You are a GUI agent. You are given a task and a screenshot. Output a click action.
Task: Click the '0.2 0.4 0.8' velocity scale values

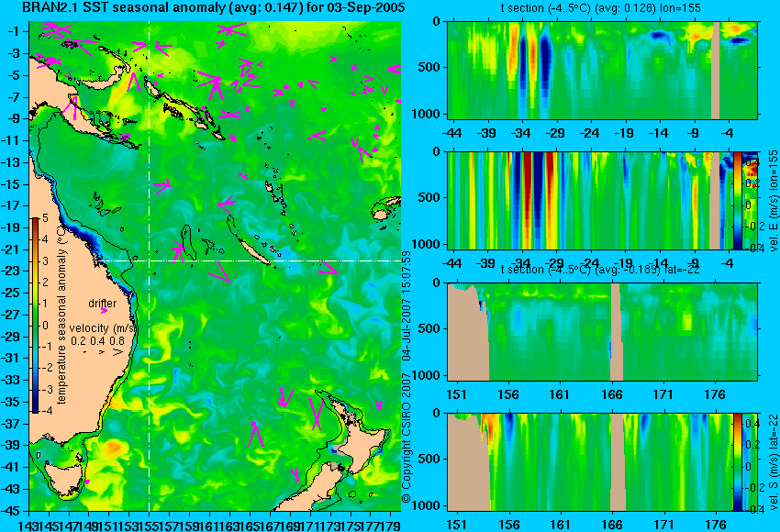tap(97, 341)
